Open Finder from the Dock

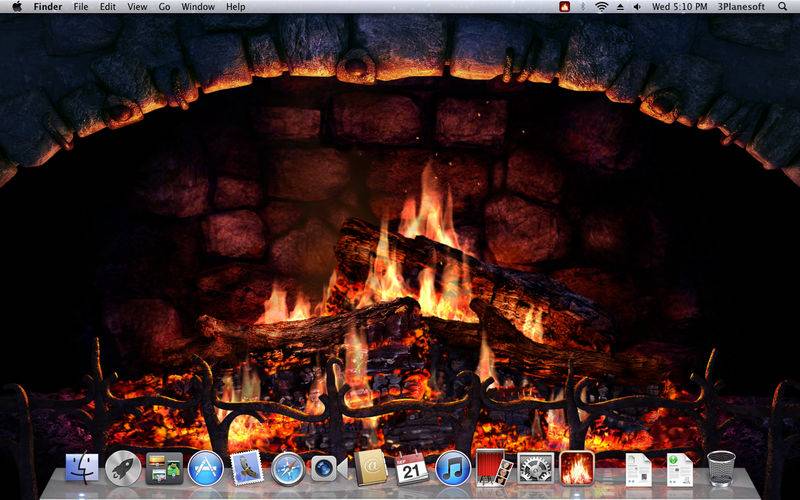pos(82,468)
